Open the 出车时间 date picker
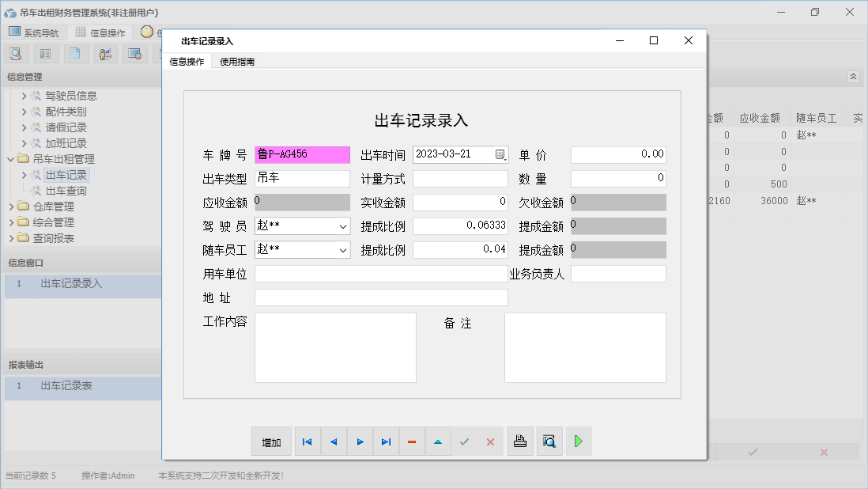This screenshot has width=868, height=489. [501, 154]
